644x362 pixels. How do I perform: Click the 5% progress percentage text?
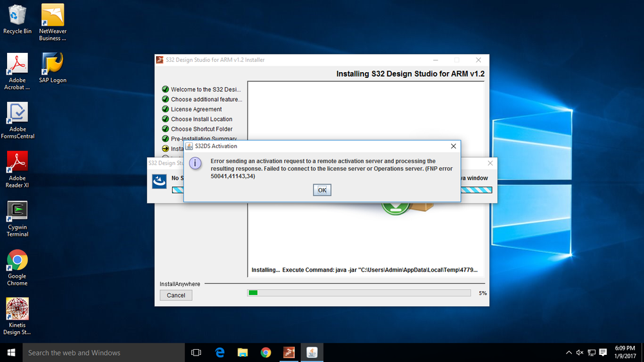pyautogui.click(x=483, y=293)
